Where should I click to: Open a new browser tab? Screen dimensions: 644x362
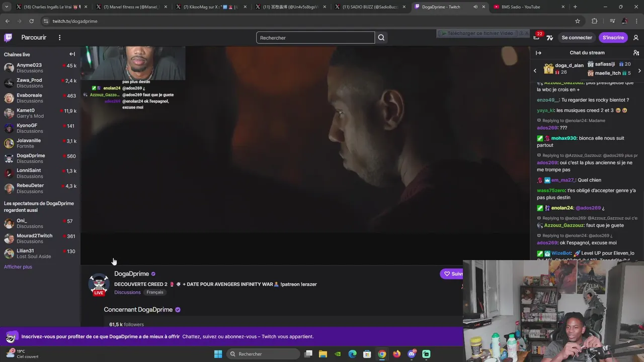point(575,7)
